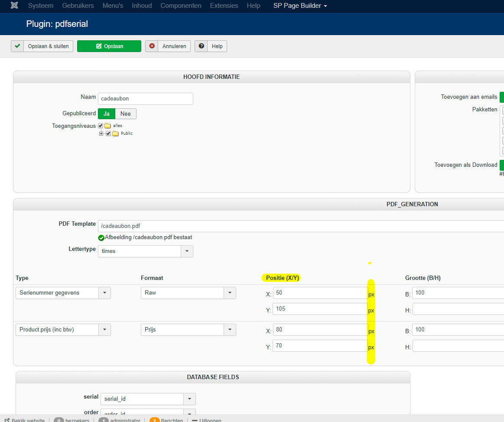This screenshot has width=504, height=422.
Task: Click the green Opslaan button
Action: 109,46
